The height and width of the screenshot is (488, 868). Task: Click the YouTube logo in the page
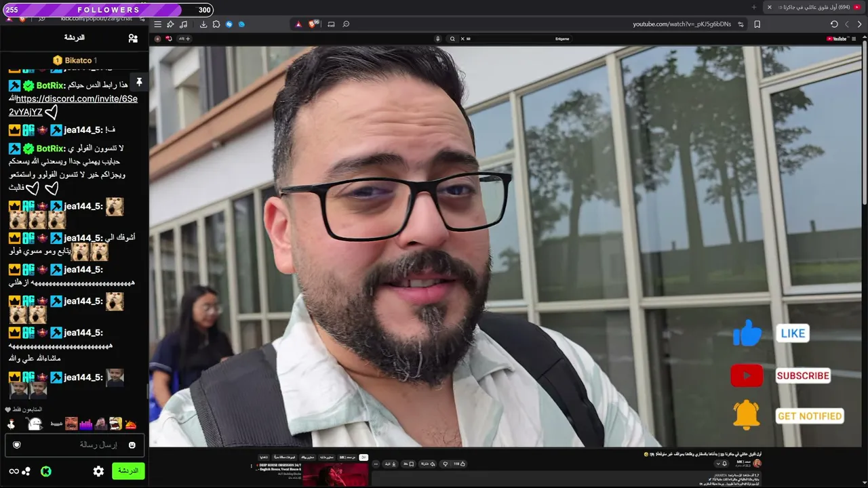837,39
